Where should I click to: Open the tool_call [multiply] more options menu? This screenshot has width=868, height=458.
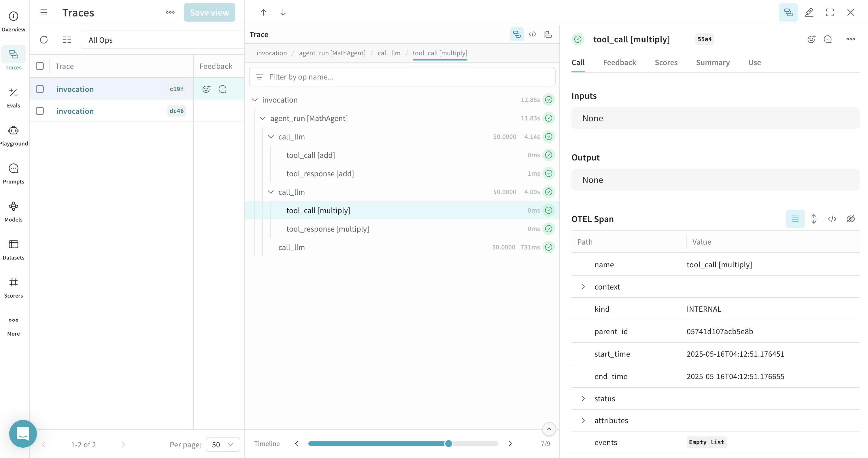850,39
